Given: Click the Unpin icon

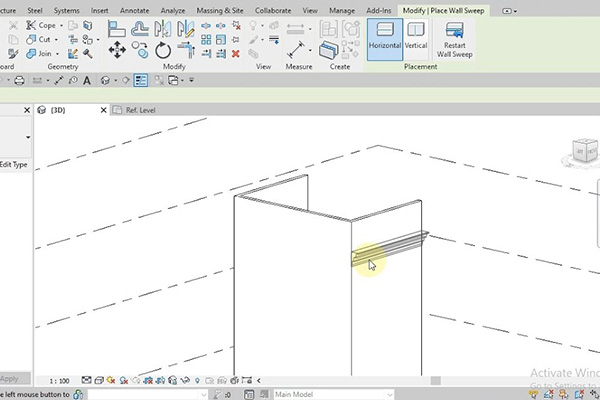Looking at the screenshot, I should coord(236,26).
